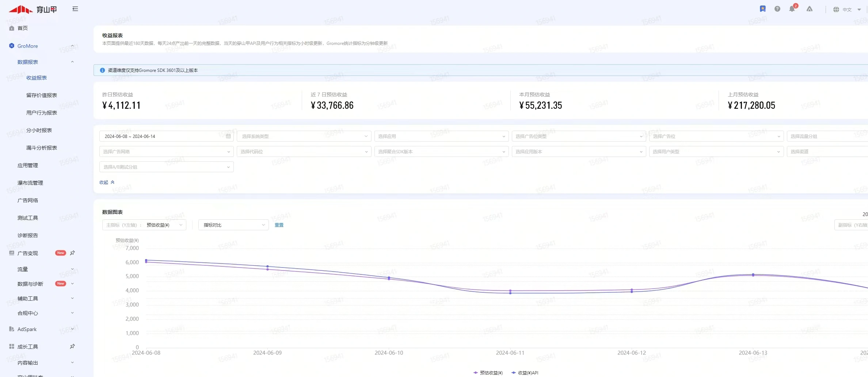Open the 选择广告网络 dropdown

(167, 151)
